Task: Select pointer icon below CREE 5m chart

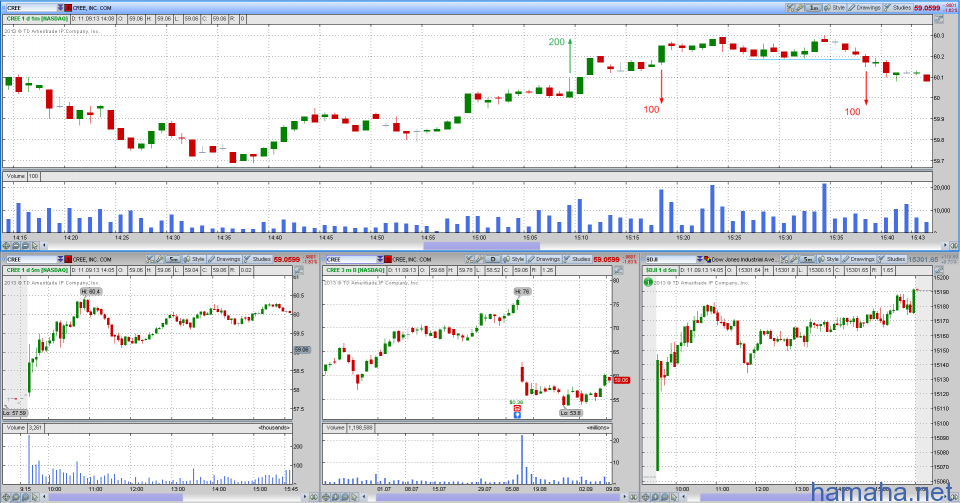Action: [35, 497]
